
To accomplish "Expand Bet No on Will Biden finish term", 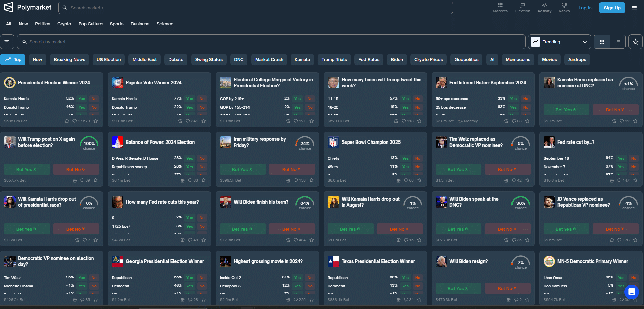I will (x=292, y=229).
